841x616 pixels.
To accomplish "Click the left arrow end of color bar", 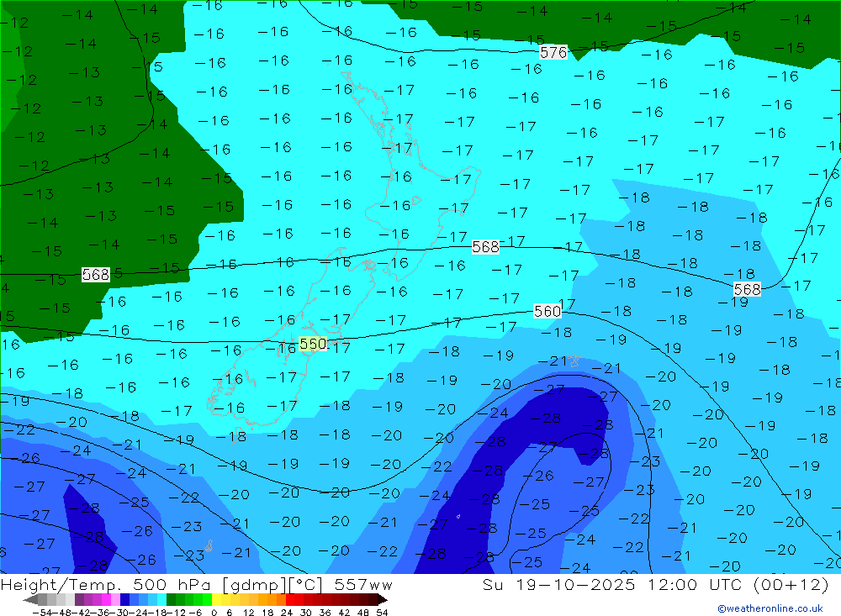I will point(30,600).
